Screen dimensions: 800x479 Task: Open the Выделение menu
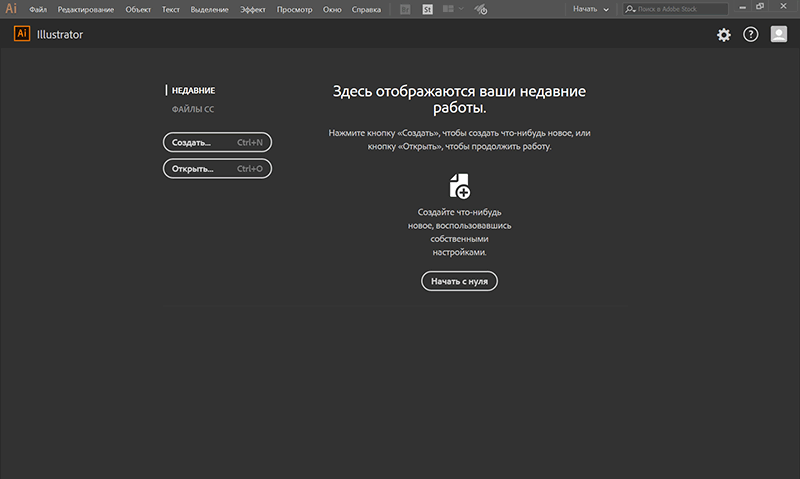coord(209,9)
